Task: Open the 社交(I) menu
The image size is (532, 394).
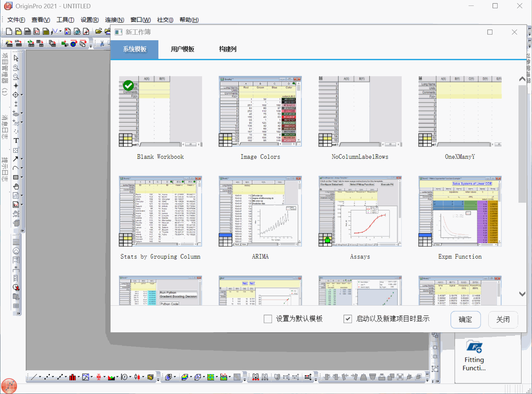Action: [165, 20]
